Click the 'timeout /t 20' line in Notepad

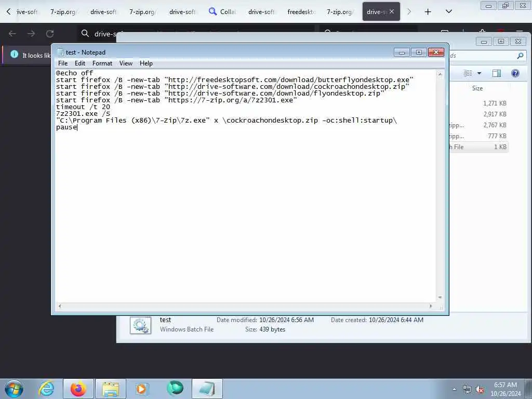point(83,107)
